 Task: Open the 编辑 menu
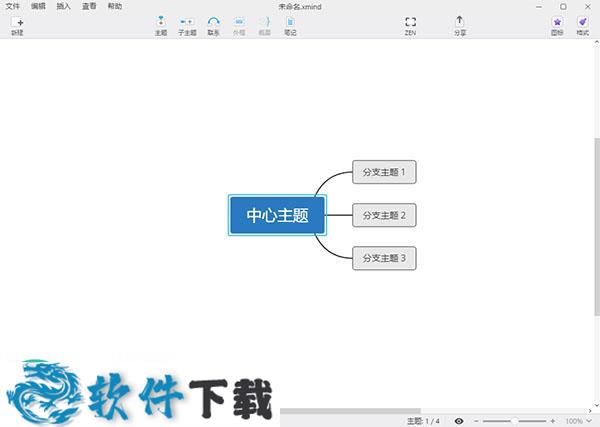pyautogui.click(x=38, y=6)
